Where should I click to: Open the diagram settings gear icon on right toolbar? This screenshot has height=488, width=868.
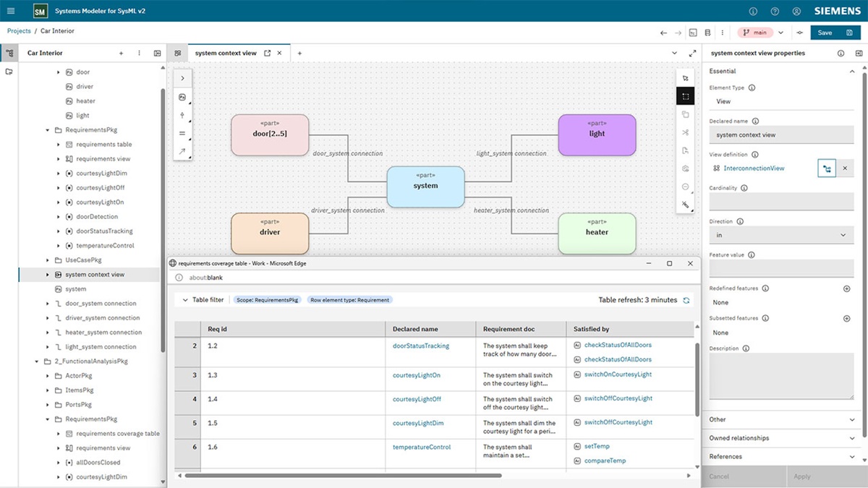(685, 168)
